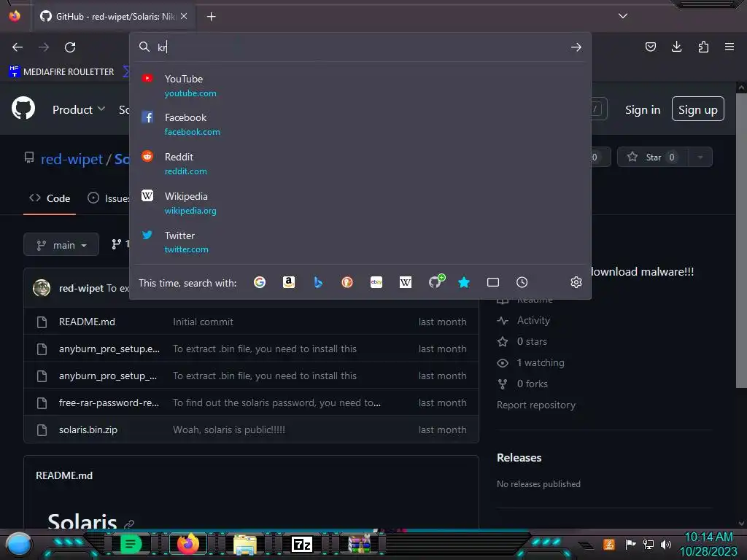Image resolution: width=747 pixels, height=560 pixels.
Task: Search open tabs with the tab icon
Action: (x=493, y=282)
